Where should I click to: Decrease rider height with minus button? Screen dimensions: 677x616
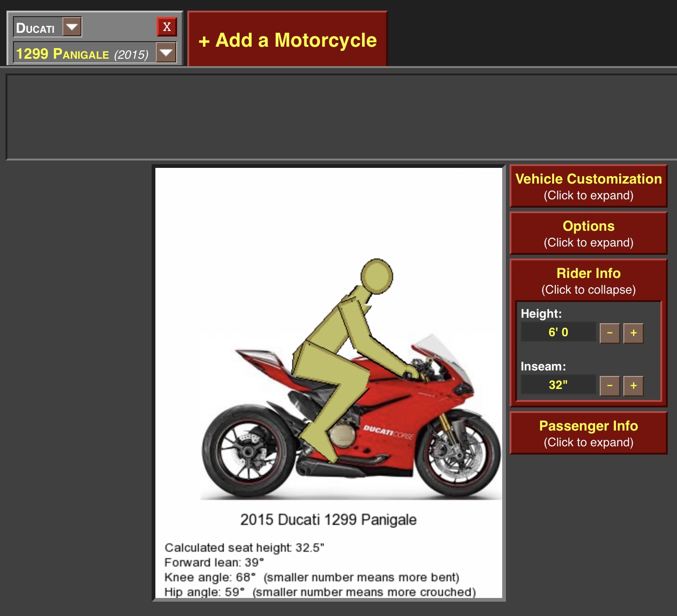coord(609,333)
